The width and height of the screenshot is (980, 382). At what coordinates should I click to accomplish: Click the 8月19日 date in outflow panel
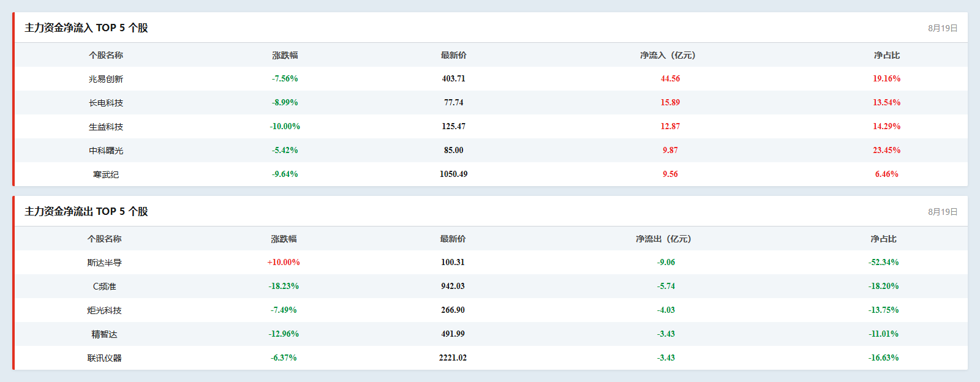pos(943,212)
